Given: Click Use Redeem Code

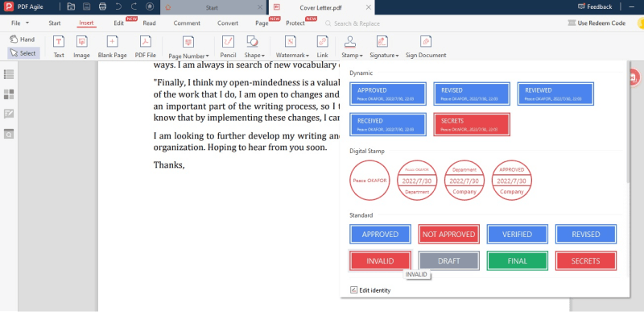Looking at the screenshot, I should (597, 23).
